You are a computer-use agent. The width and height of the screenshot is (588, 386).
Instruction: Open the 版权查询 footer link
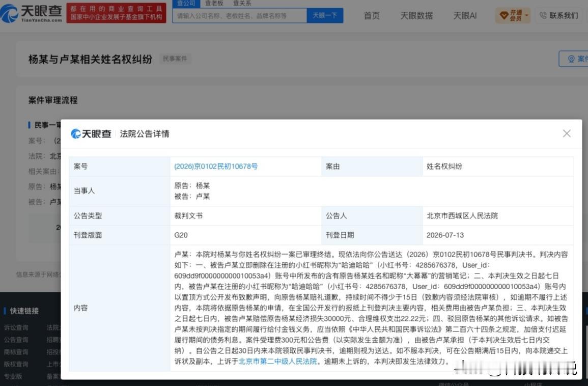tap(16, 364)
